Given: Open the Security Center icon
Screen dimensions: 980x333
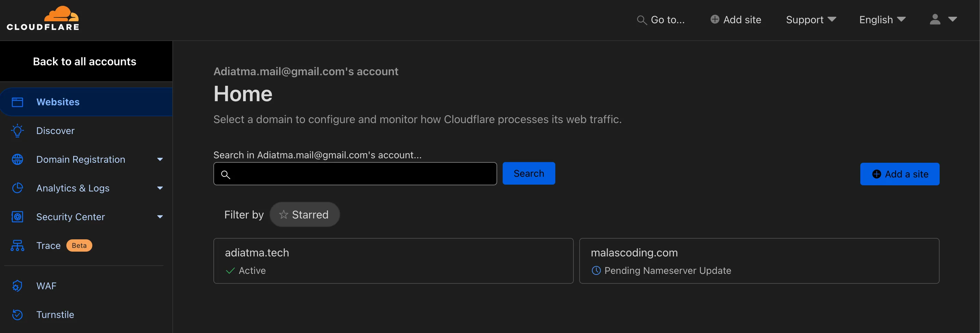Looking at the screenshot, I should click(x=17, y=216).
